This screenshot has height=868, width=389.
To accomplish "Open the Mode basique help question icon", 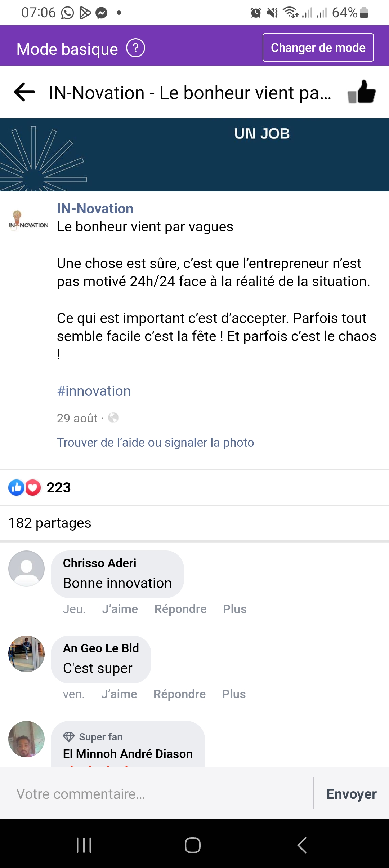I will (135, 48).
